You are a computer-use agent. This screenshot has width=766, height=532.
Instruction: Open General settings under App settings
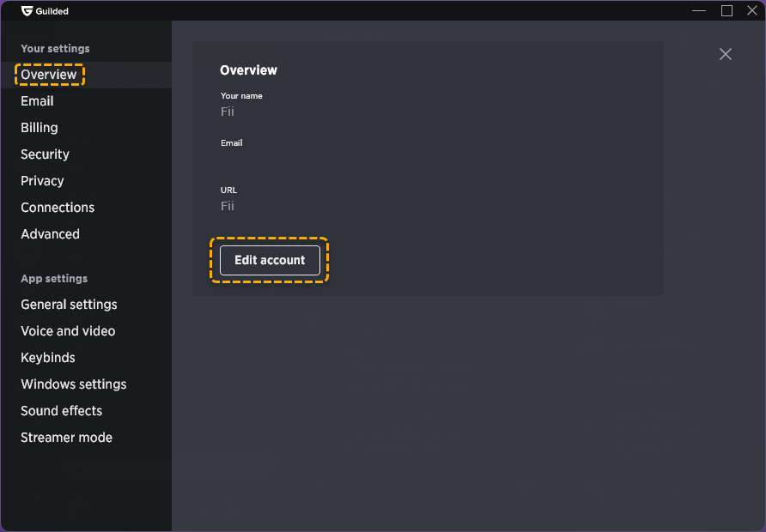[69, 305]
